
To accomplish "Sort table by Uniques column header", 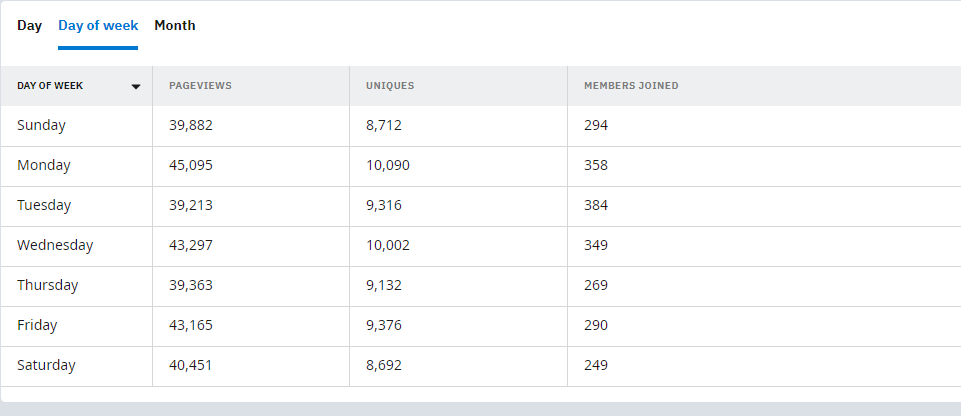I will 390,86.
